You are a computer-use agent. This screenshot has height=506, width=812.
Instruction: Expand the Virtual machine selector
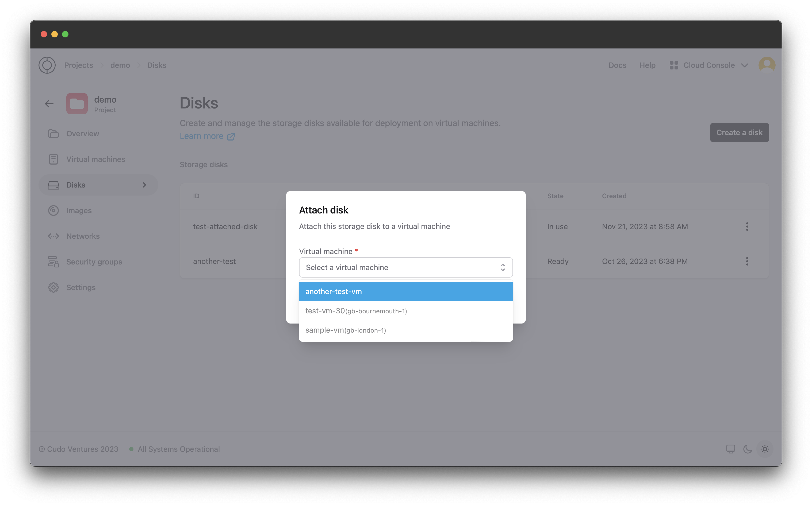(x=405, y=267)
